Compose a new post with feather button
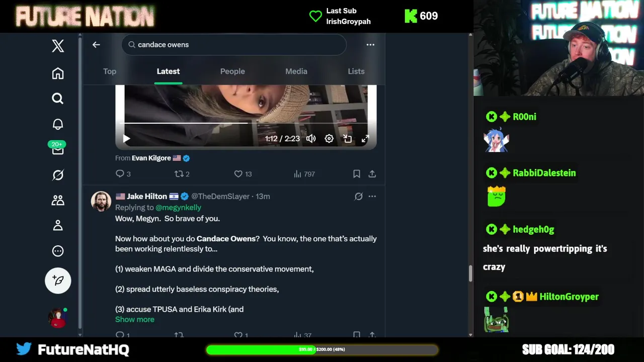The image size is (644, 362). 58,281
